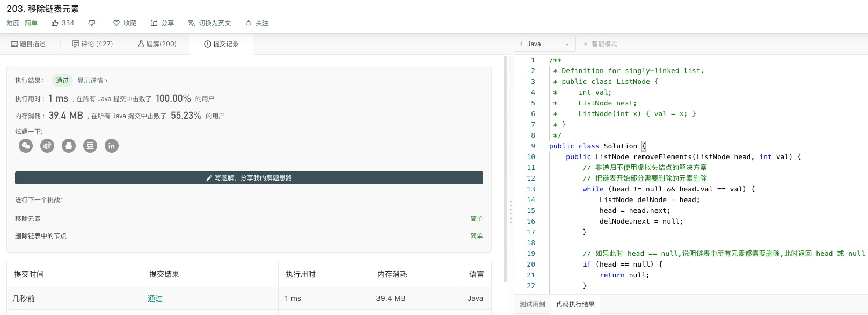Viewport: 868px width, 315px height.
Task: Switch problem language via 切换为英文
Action: click(x=209, y=23)
